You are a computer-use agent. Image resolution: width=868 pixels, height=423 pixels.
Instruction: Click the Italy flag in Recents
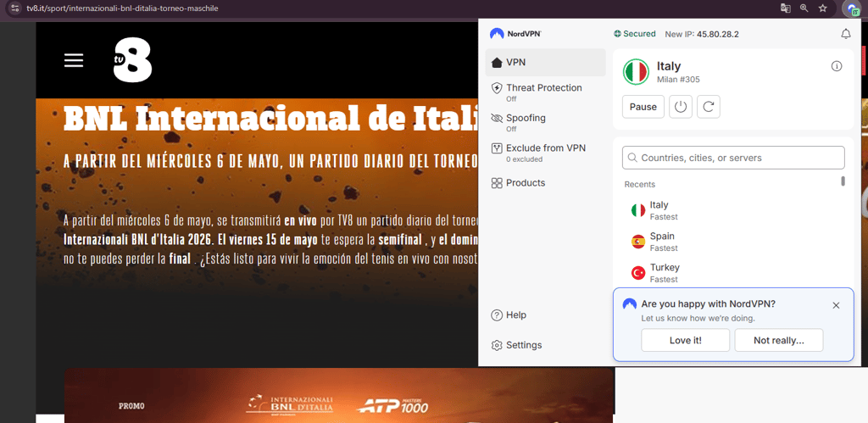click(x=638, y=210)
